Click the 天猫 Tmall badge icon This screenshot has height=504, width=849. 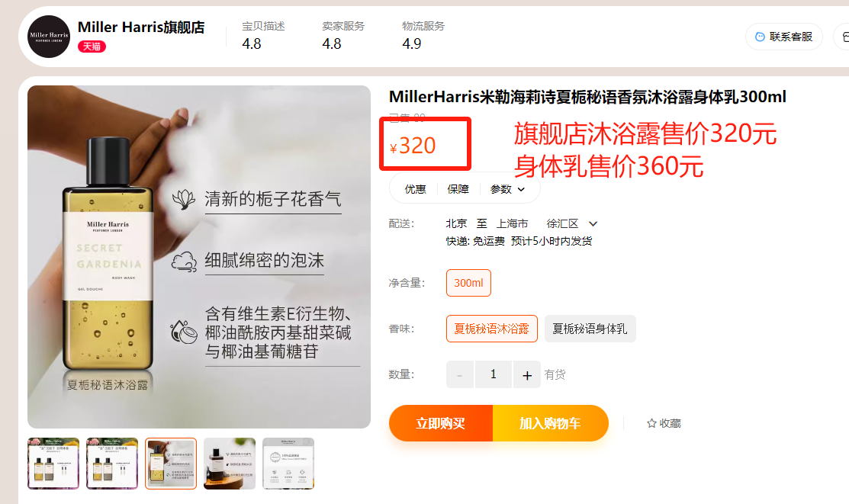point(92,47)
